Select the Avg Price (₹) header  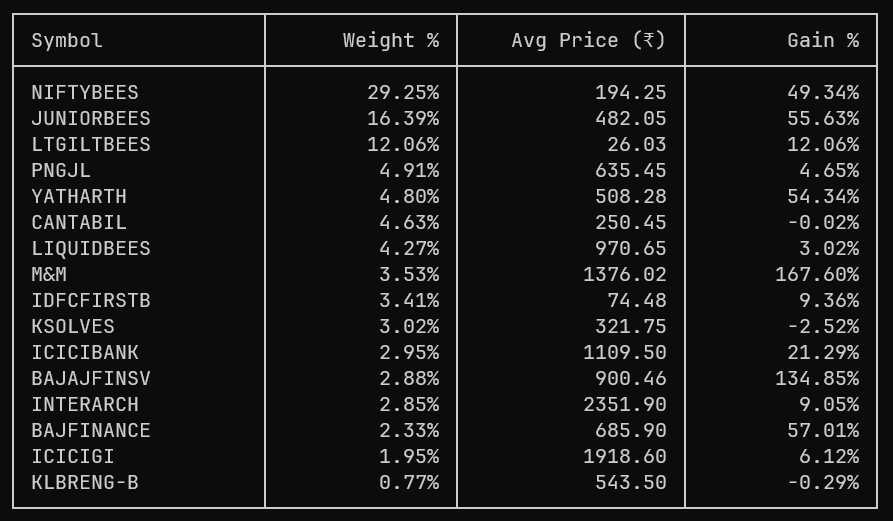pyautogui.click(x=588, y=41)
